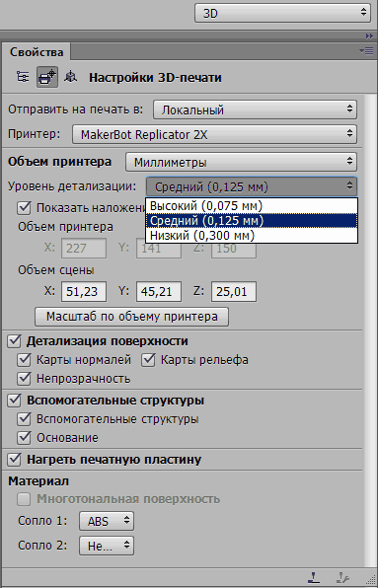Switch to the Свойства tab
The image size is (378, 588).
(37, 52)
